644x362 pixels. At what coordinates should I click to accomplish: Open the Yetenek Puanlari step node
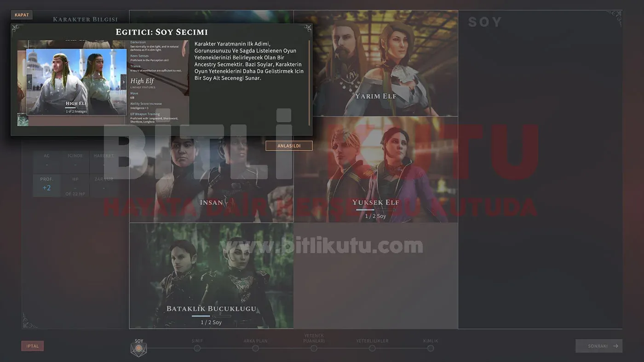click(x=314, y=348)
